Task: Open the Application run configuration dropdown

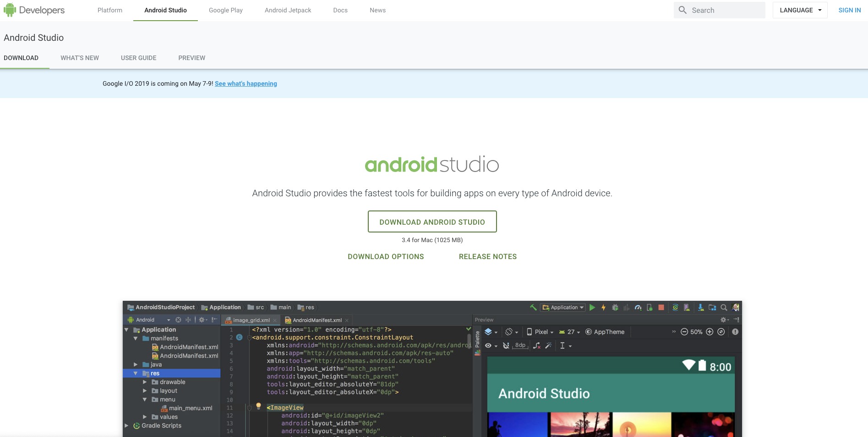Action: point(563,307)
